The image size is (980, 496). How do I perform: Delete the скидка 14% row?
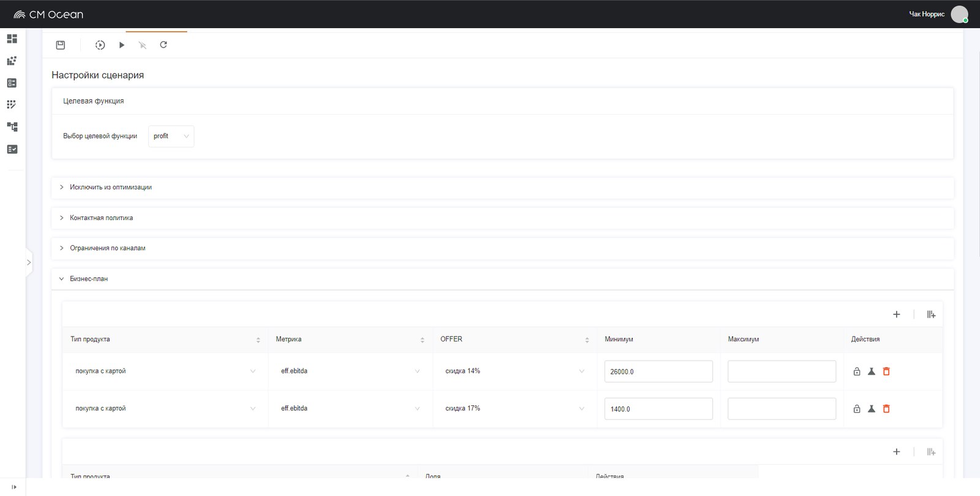pyautogui.click(x=886, y=372)
